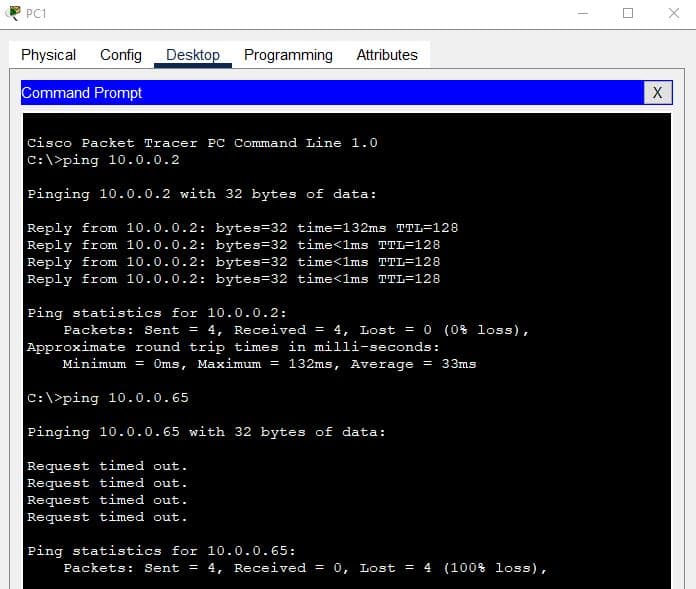The width and height of the screenshot is (696, 589).
Task: Click the 'ping 10.0.0.2' command line
Action: pyautogui.click(x=103, y=160)
